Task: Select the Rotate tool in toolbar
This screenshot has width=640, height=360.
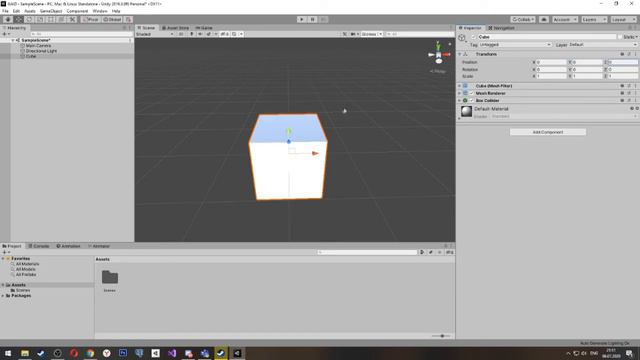Action: coord(29,19)
